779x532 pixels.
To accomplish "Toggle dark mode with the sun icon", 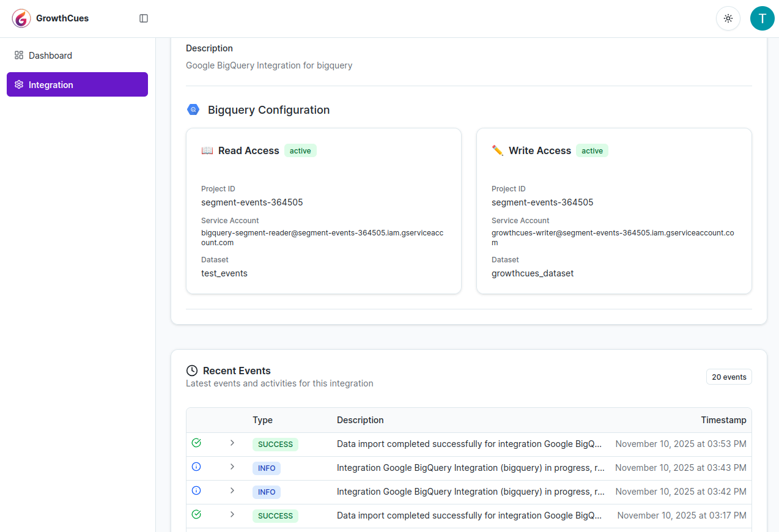I will point(728,18).
